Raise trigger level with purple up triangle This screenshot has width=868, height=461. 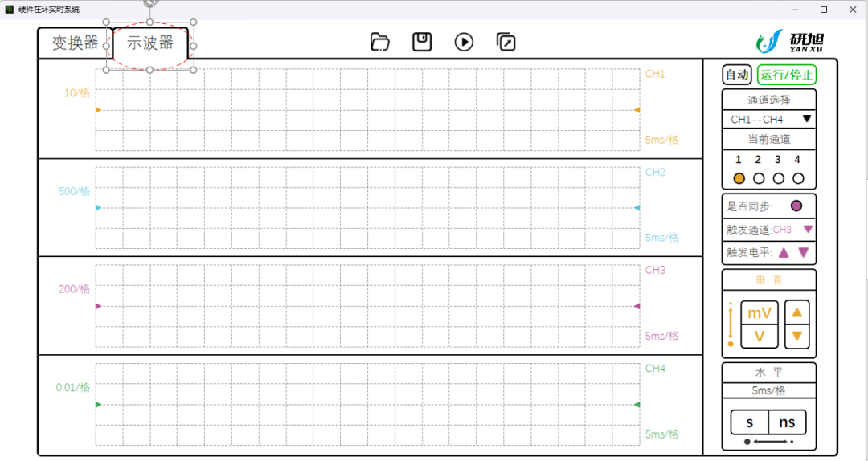784,252
